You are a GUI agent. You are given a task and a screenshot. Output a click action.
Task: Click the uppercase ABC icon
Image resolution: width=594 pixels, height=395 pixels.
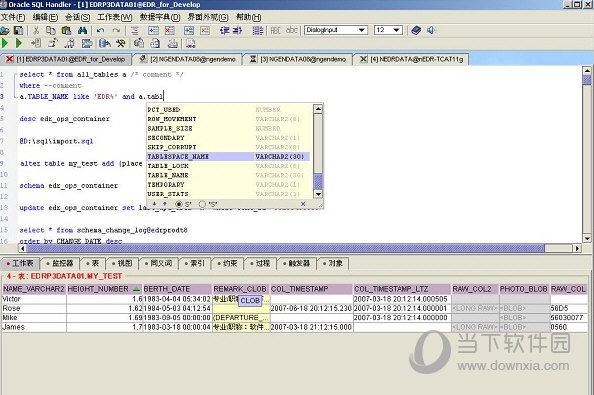coord(275,30)
